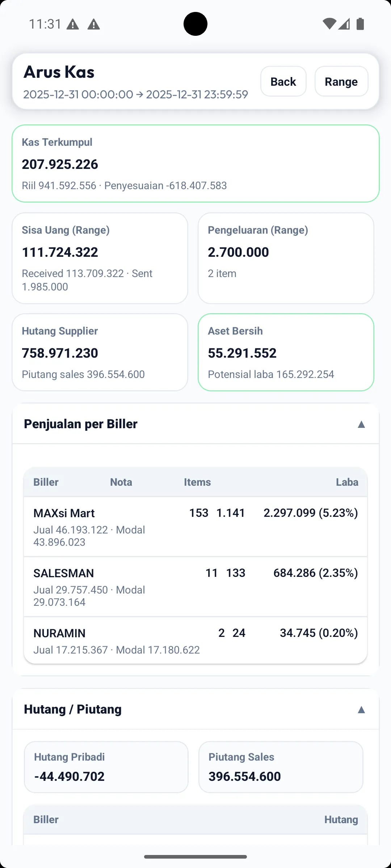Select the Hutang Supplier card

tap(100, 352)
